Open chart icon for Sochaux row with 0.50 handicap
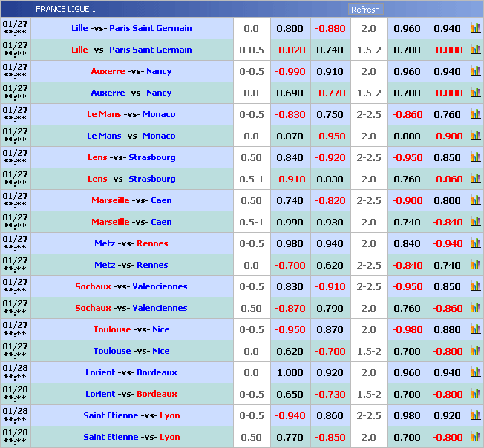 [x=475, y=309]
